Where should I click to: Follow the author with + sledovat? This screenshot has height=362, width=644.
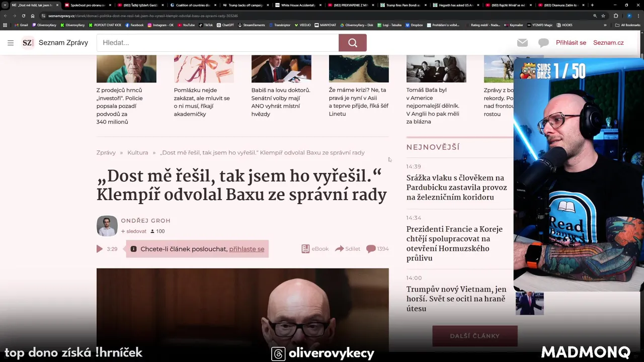[x=134, y=231]
